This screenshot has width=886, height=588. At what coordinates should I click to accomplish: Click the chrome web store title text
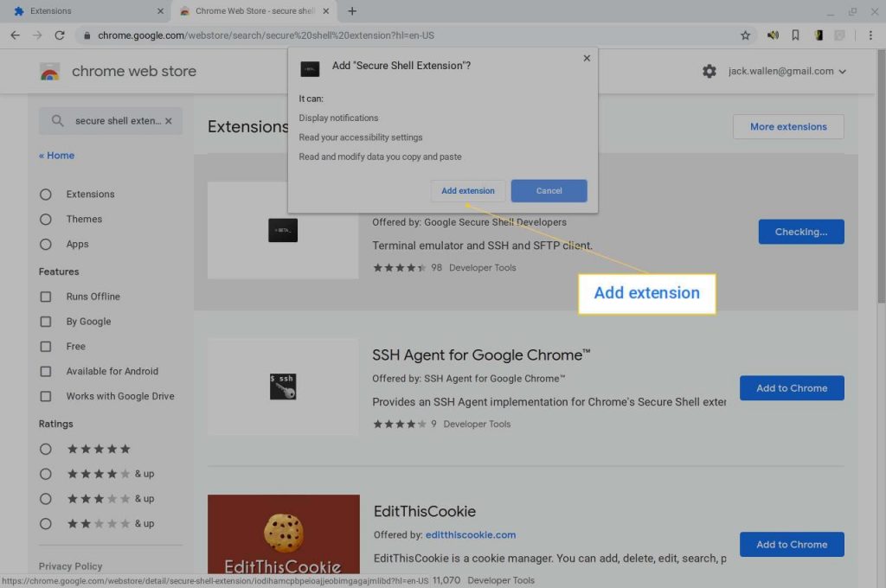(134, 71)
